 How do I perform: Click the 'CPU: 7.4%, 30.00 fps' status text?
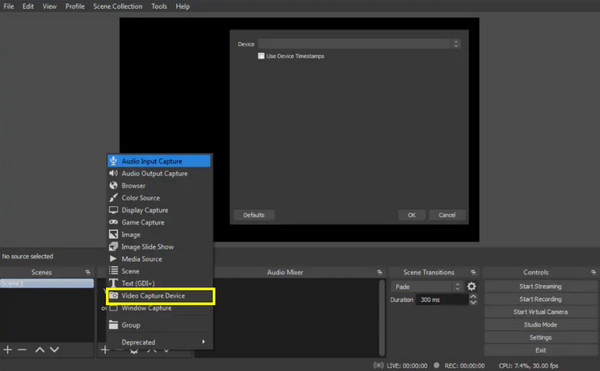528,366
